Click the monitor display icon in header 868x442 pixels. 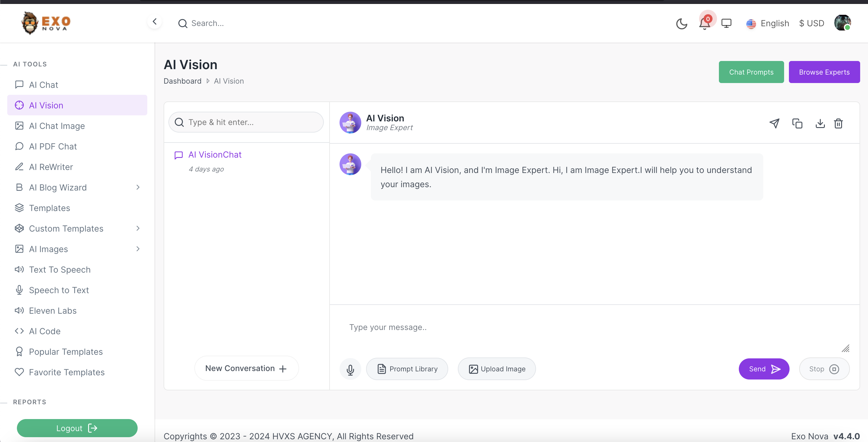726,23
